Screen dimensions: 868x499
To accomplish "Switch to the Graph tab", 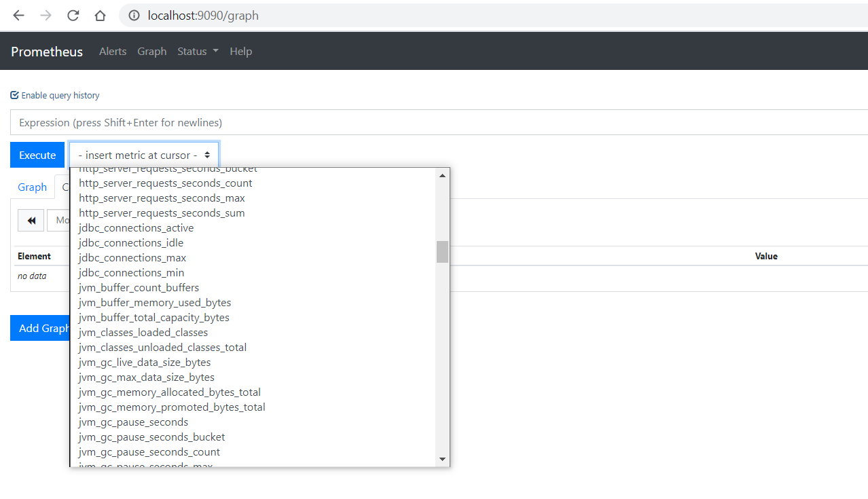I will tap(32, 187).
